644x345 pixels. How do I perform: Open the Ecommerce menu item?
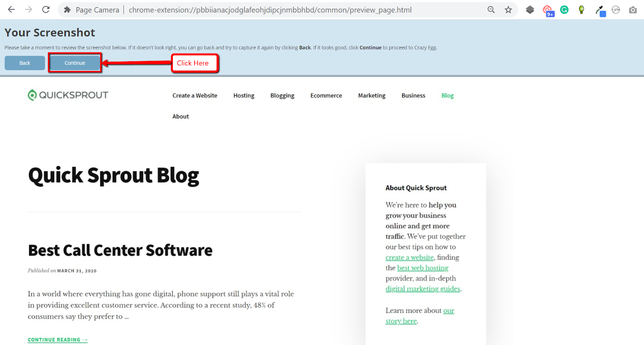point(326,96)
